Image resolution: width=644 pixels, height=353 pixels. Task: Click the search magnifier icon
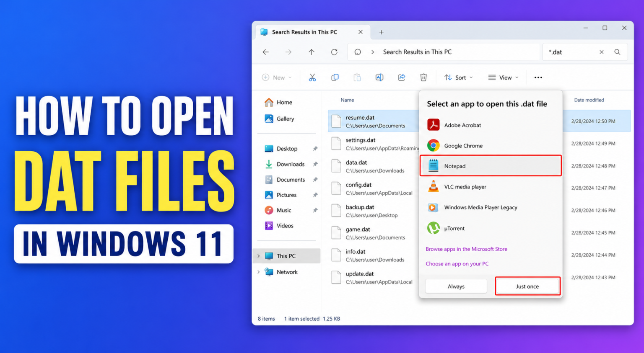pyautogui.click(x=617, y=52)
